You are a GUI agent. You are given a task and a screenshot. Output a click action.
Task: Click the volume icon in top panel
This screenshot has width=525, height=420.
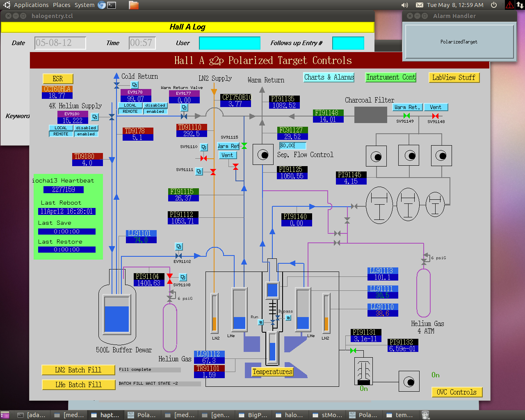click(x=404, y=5)
